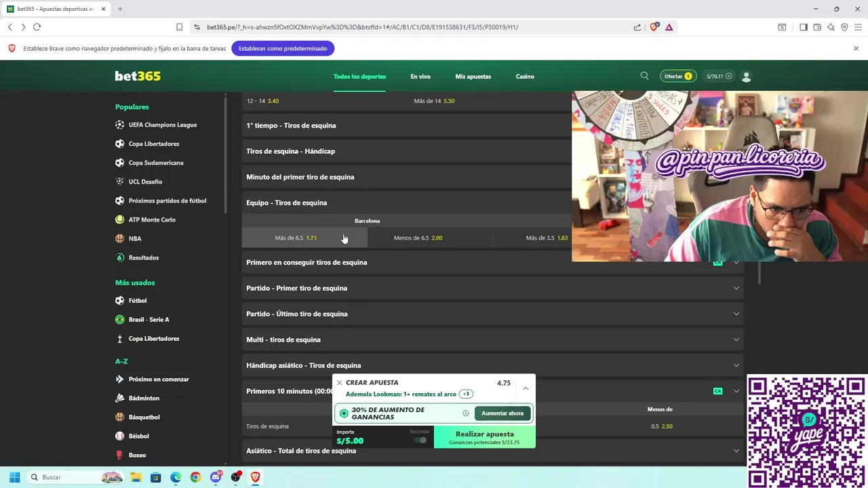Open the bet365 search magnifier
868x488 pixels.
pos(644,76)
